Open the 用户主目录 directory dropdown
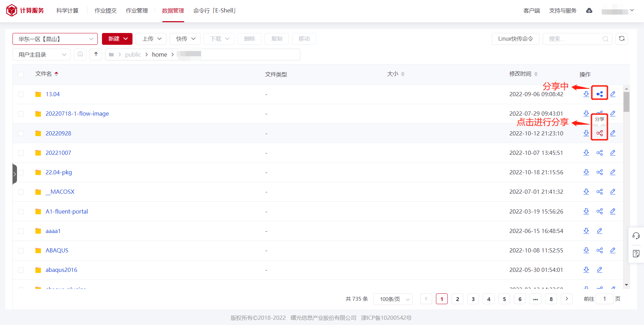 point(42,55)
